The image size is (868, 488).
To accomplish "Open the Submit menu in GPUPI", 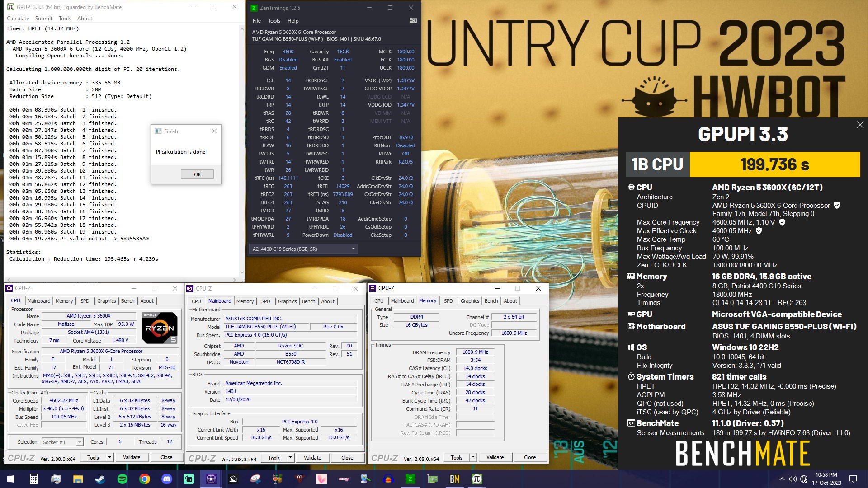I will click(44, 19).
